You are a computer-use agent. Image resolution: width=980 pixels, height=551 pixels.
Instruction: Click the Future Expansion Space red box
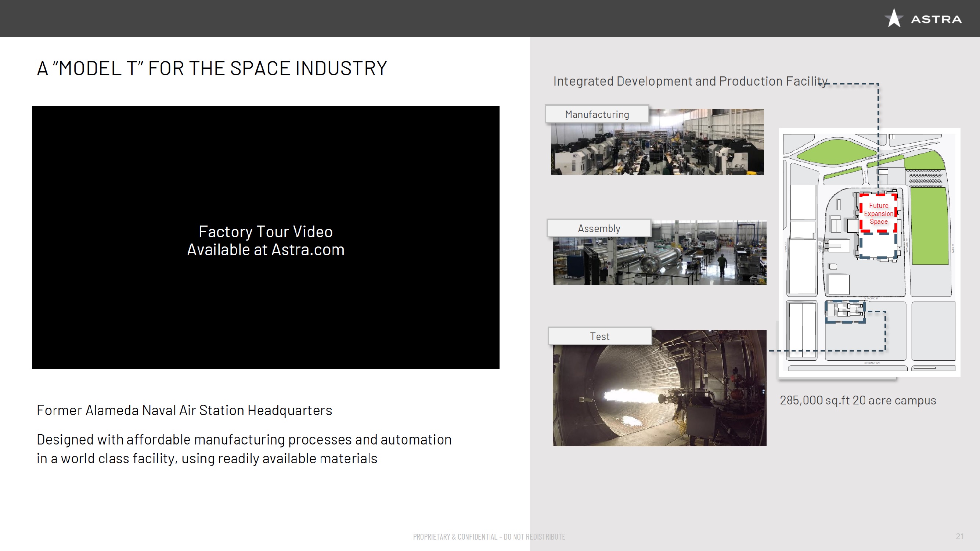coord(878,213)
